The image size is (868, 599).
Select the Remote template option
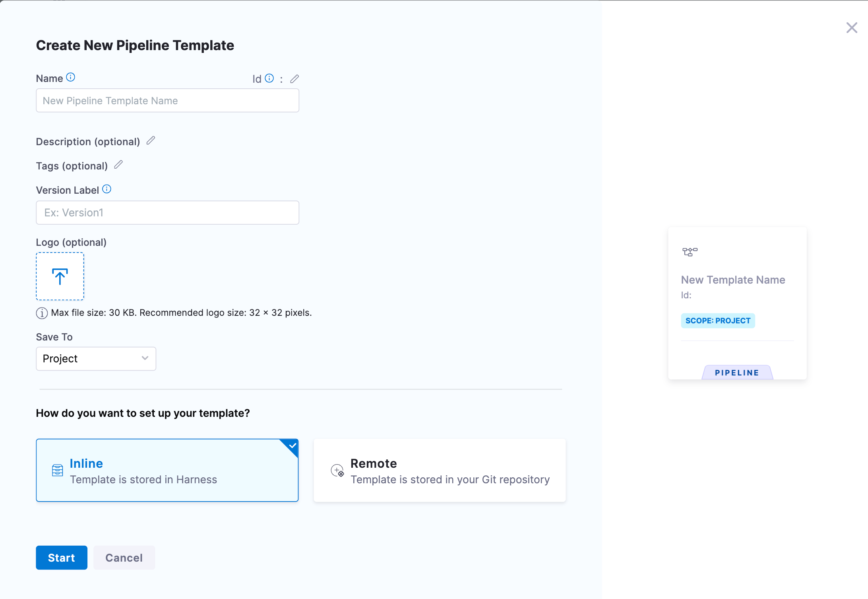[x=440, y=471]
